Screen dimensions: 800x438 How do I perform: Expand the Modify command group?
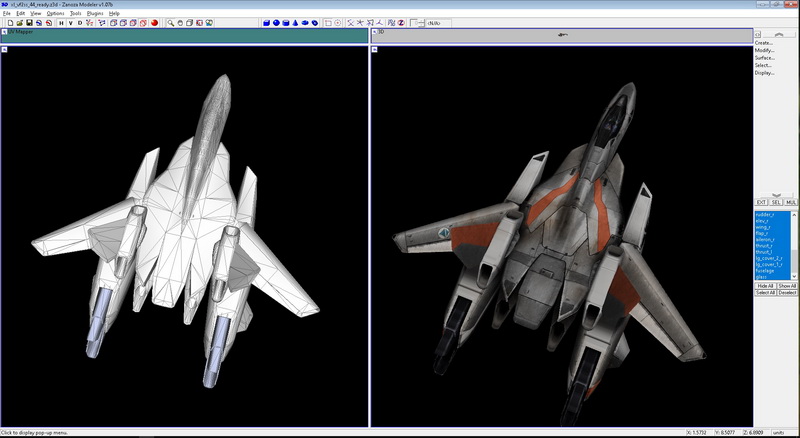click(765, 51)
